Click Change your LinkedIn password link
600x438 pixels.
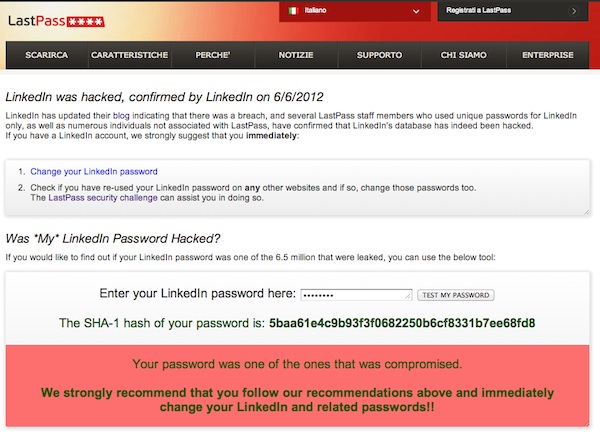tap(94, 171)
